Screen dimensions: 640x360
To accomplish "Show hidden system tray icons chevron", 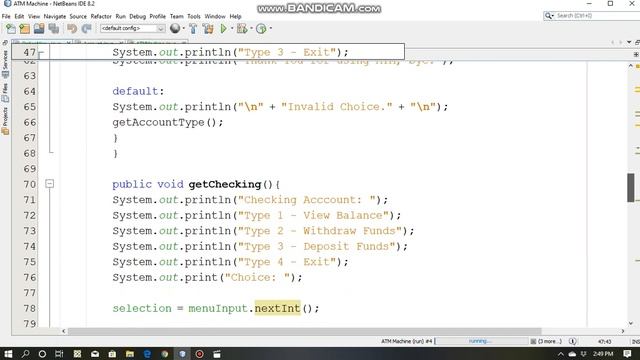I will click(x=560, y=354).
